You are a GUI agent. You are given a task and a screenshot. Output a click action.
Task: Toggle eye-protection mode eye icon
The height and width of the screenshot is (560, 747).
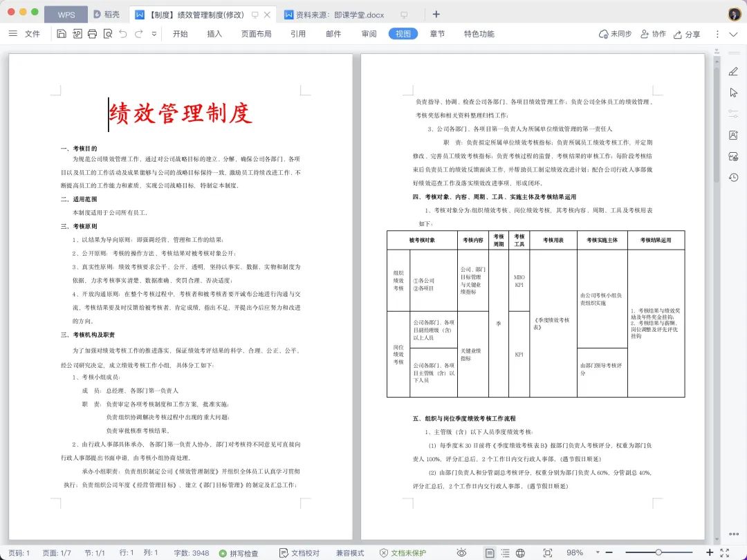pos(461,553)
